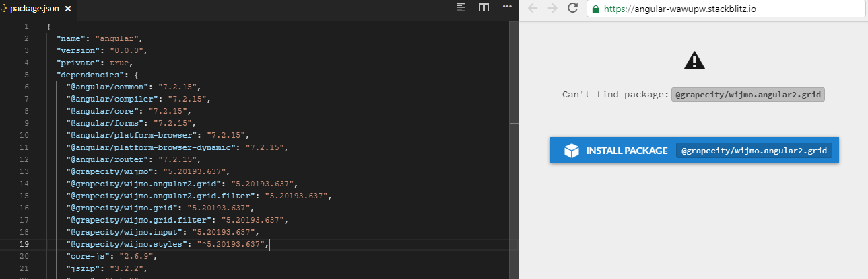868x279 pixels.
Task: Click the "@grapecity/wijmo.angular2.grid.filter" dependency line
Action: [x=199, y=196]
